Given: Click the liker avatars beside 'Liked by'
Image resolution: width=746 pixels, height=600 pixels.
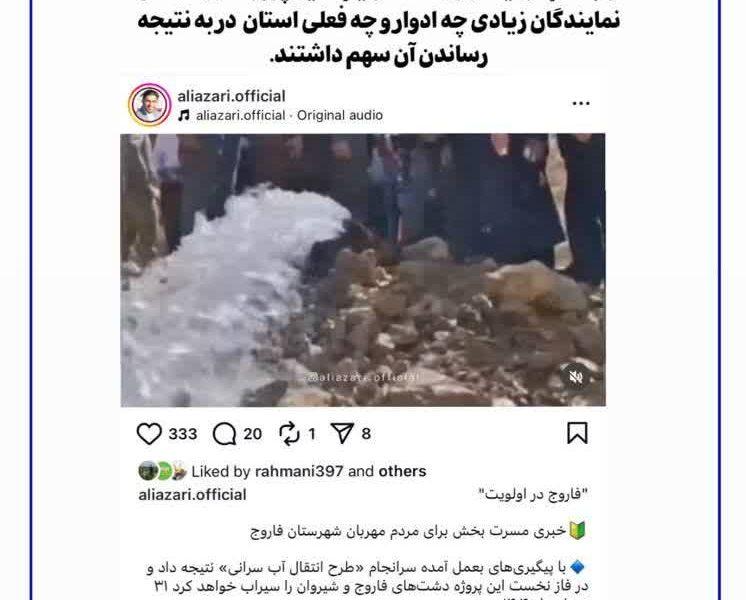Looking at the screenshot, I should 162,471.
